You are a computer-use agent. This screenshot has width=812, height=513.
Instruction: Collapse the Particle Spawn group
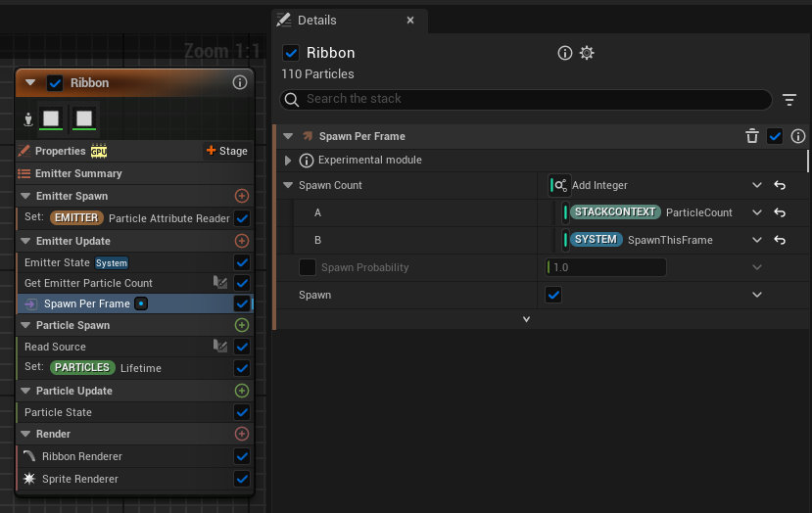24,326
